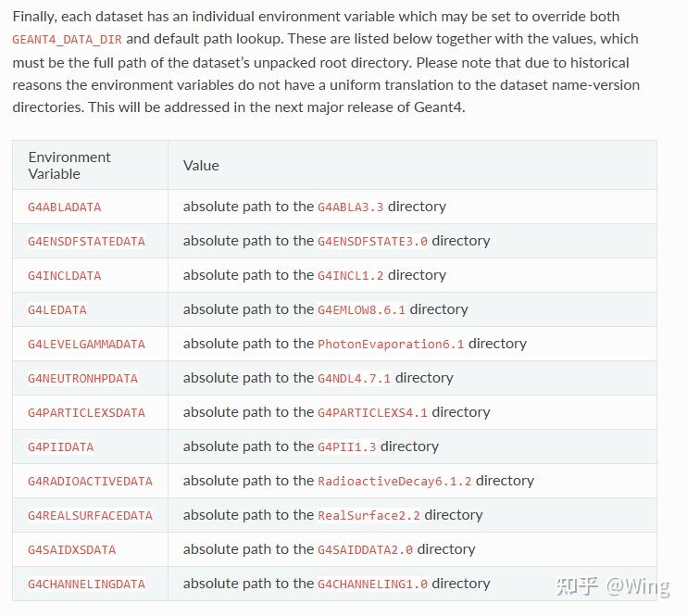
Task: Click the G4RADIOACTIVEDATA variable label
Action: (90, 481)
